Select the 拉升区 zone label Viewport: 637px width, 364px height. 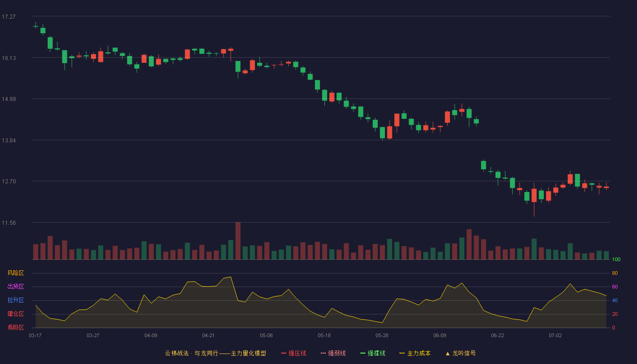(x=16, y=300)
